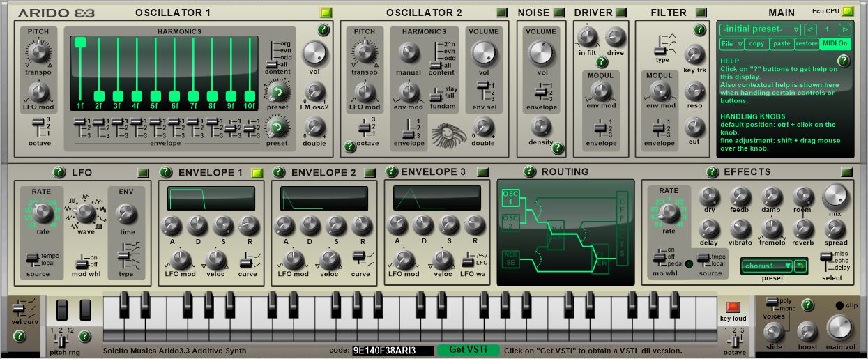The width and height of the screenshot is (868, 359).
Task: Open LFO help question mark
Action: coord(59,172)
